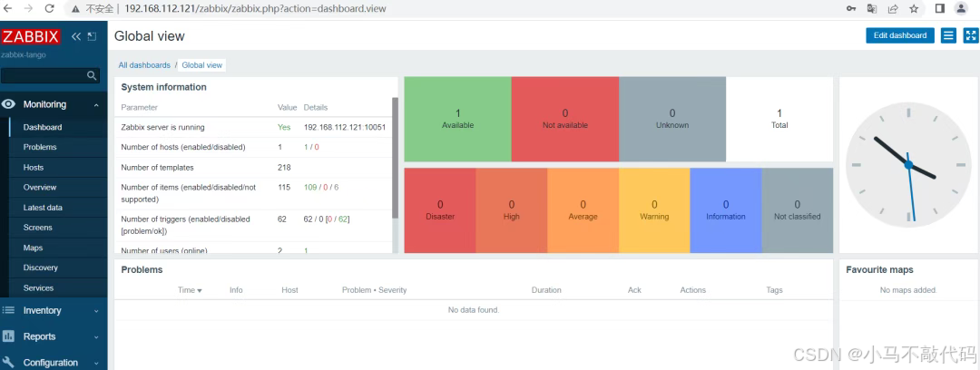980x370 pixels.
Task: Click the System information scrollbar
Action: pos(395,158)
